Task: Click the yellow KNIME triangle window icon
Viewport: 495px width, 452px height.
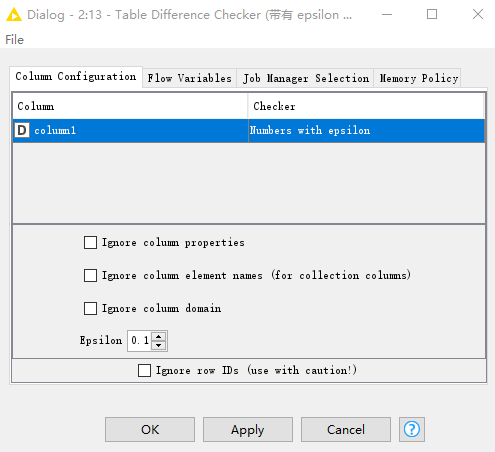Action: (x=14, y=15)
